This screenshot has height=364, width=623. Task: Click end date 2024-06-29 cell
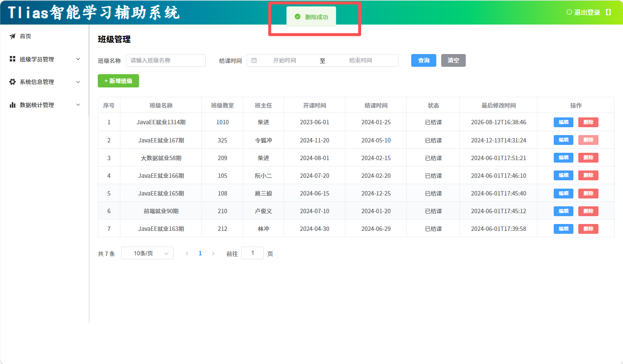[x=376, y=229]
